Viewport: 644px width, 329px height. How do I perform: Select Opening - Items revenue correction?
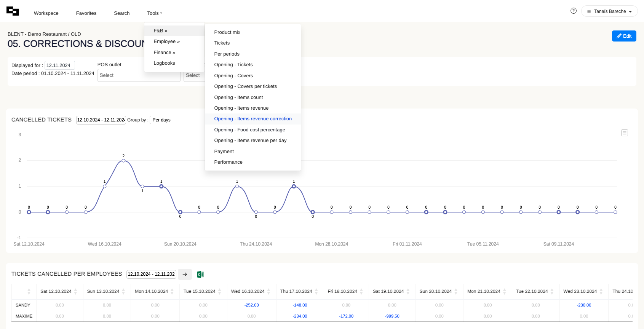(253, 119)
